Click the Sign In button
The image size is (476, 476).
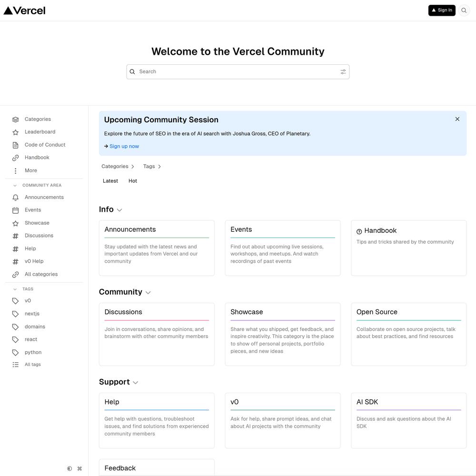[x=442, y=10]
